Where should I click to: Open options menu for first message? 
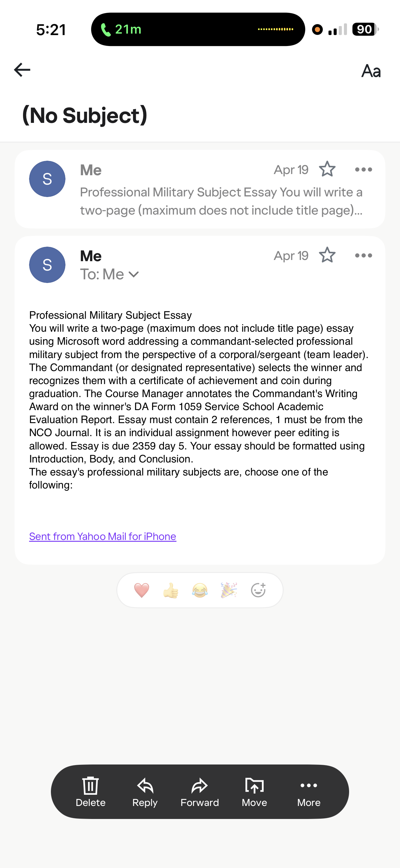click(x=364, y=169)
